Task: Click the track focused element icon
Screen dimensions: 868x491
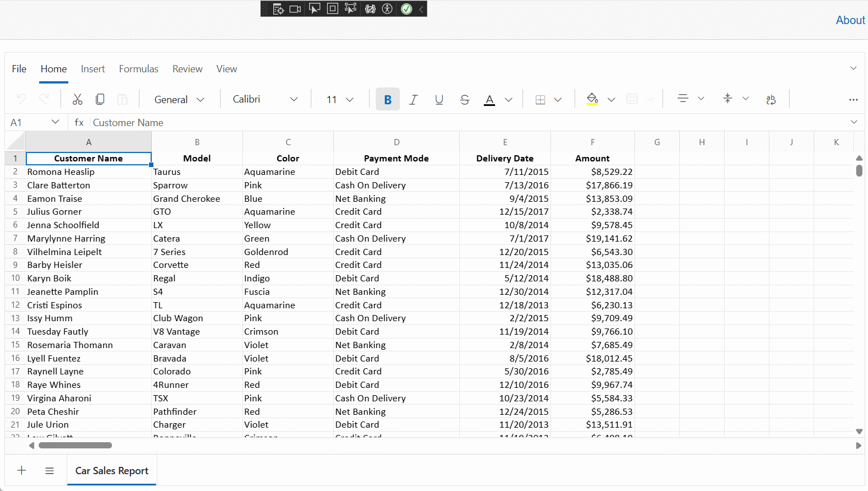Action: click(x=350, y=8)
